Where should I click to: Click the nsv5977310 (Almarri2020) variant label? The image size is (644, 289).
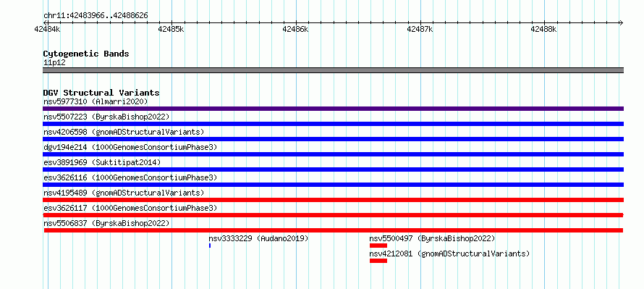[x=96, y=101]
